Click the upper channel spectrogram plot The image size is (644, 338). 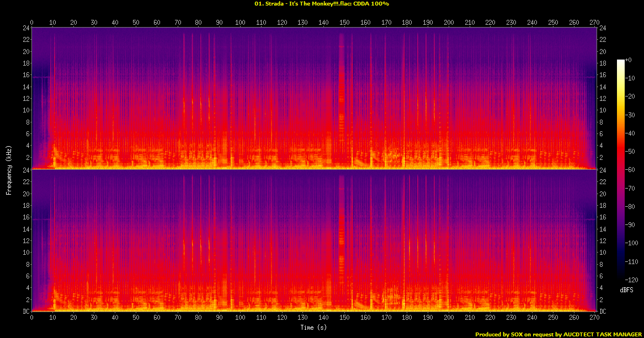[x=314, y=99]
